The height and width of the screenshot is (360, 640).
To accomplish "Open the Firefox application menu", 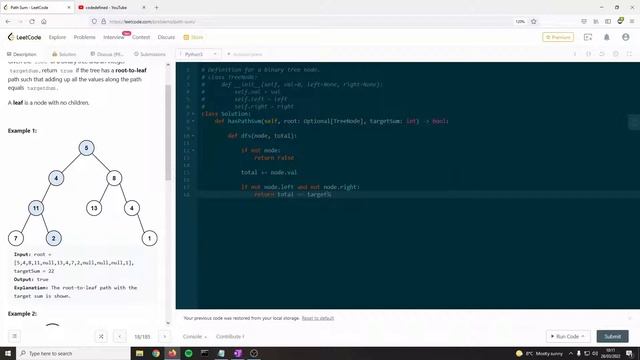I will 632,21.
